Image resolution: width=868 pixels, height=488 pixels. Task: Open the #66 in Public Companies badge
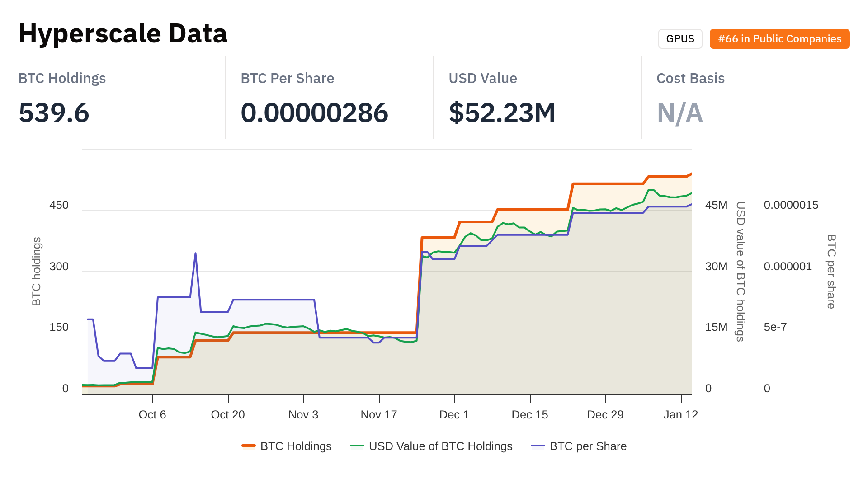[x=779, y=39]
